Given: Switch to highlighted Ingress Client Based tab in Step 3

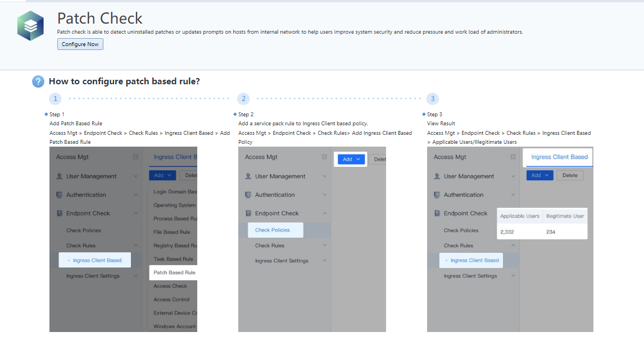Looking at the screenshot, I should [559, 157].
